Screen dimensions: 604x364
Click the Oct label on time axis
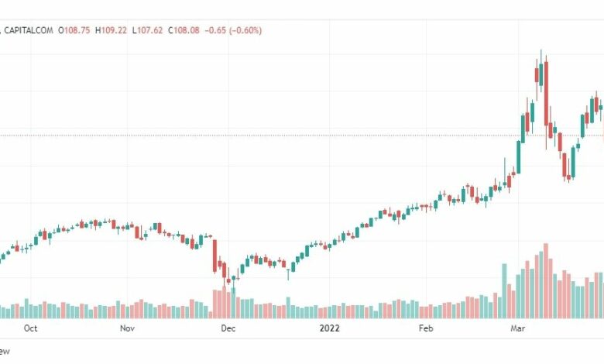click(30, 328)
